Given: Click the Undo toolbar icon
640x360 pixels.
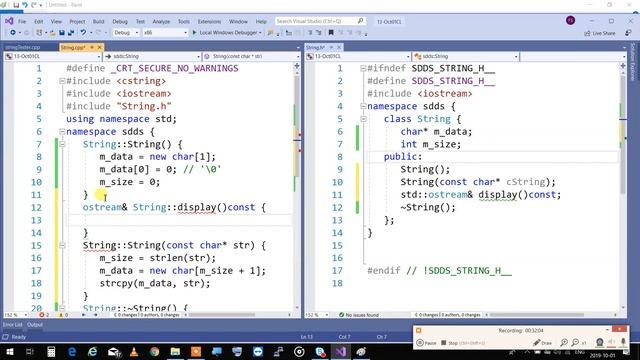Looking at the screenshot, I should pyautogui.click(x=83, y=33).
